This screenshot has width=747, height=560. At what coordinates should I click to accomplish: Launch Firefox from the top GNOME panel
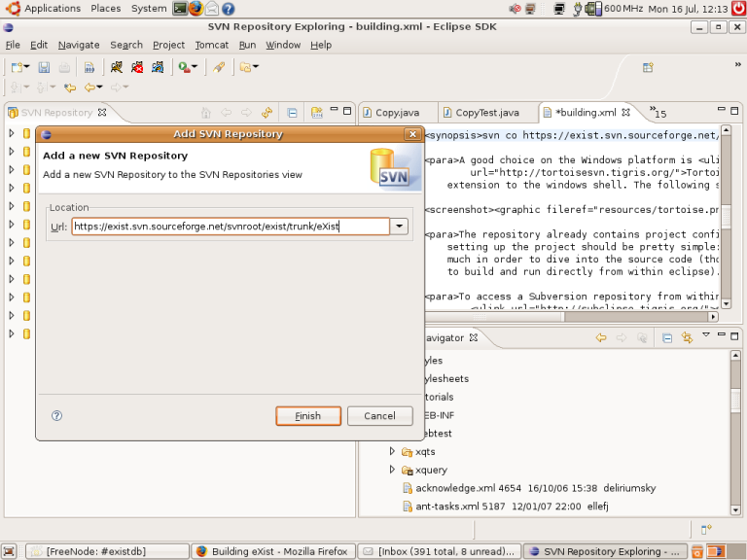(x=196, y=8)
